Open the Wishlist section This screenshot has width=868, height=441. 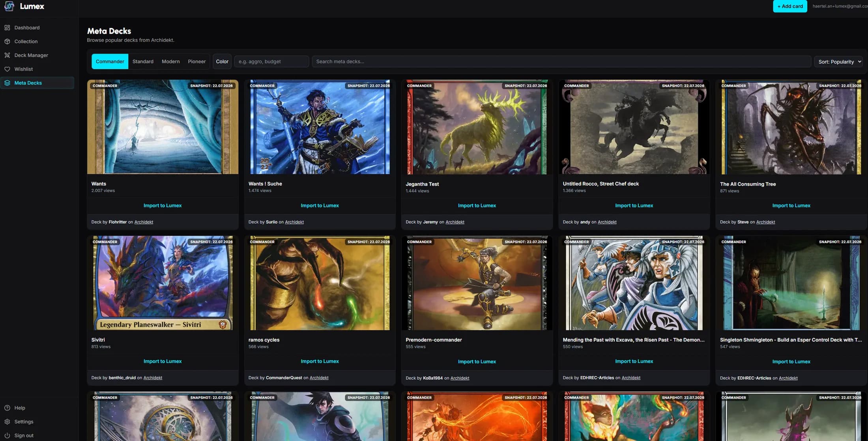(37, 69)
